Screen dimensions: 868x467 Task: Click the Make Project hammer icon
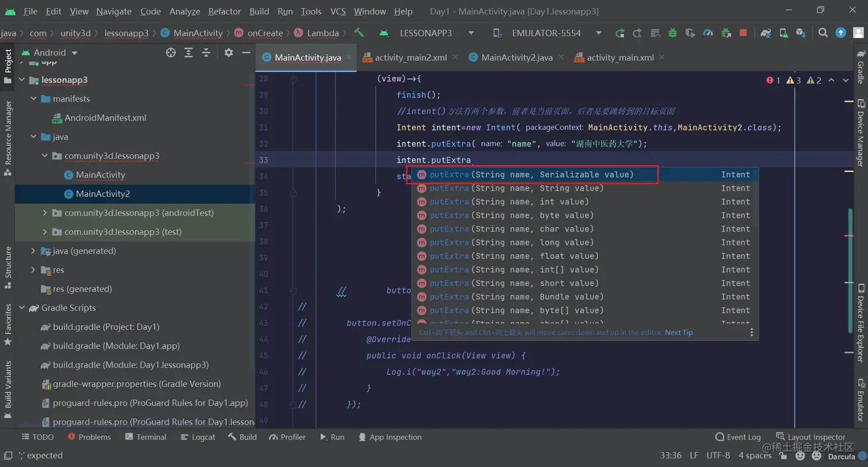359,33
